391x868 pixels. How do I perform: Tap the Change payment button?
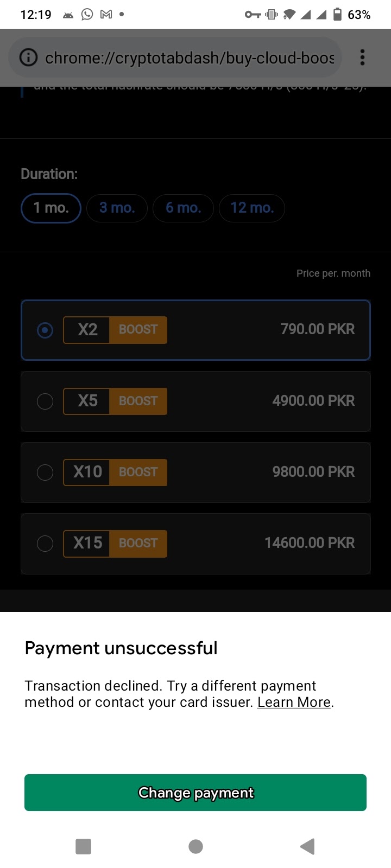195,793
